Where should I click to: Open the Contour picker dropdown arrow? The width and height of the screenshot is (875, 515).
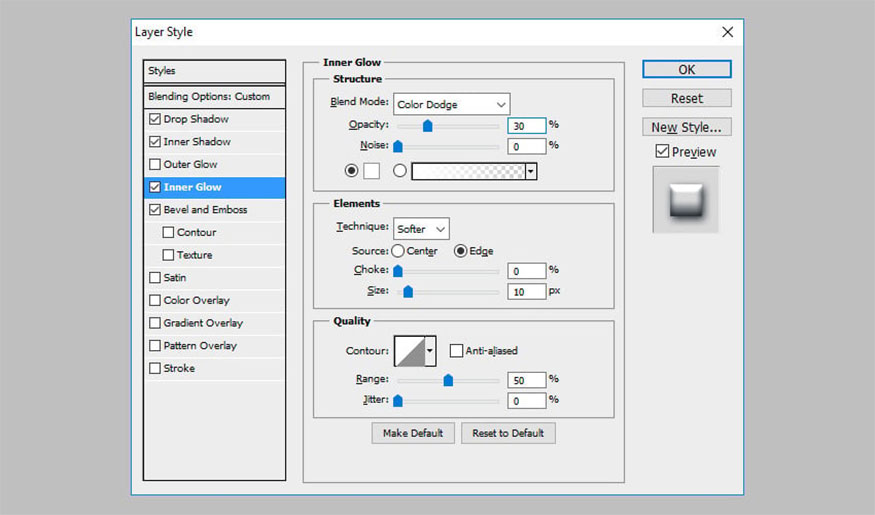point(431,351)
